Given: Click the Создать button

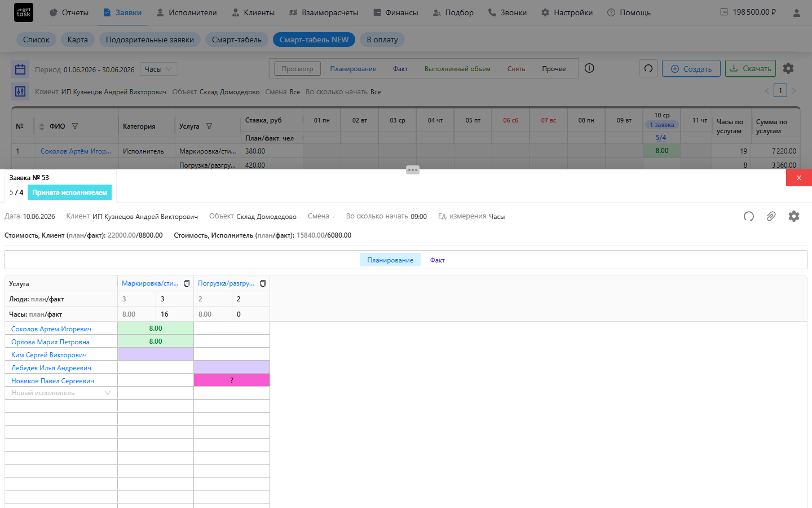Looking at the screenshot, I should 691,68.
